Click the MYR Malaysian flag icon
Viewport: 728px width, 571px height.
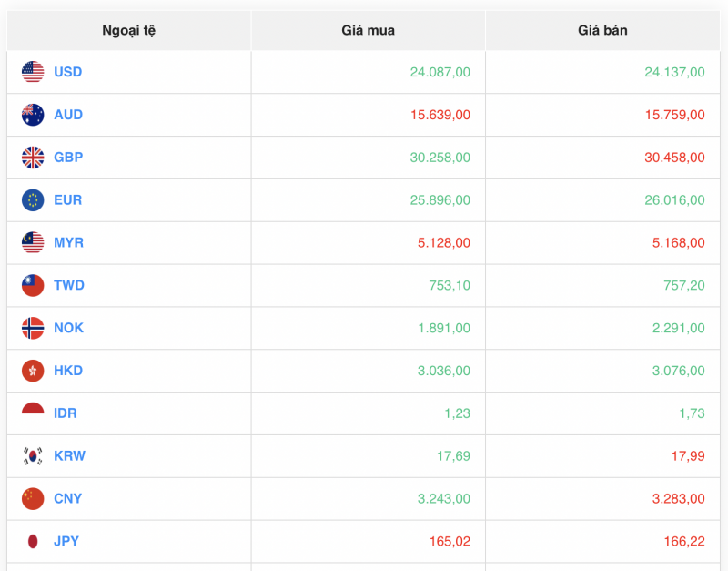(33, 242)
